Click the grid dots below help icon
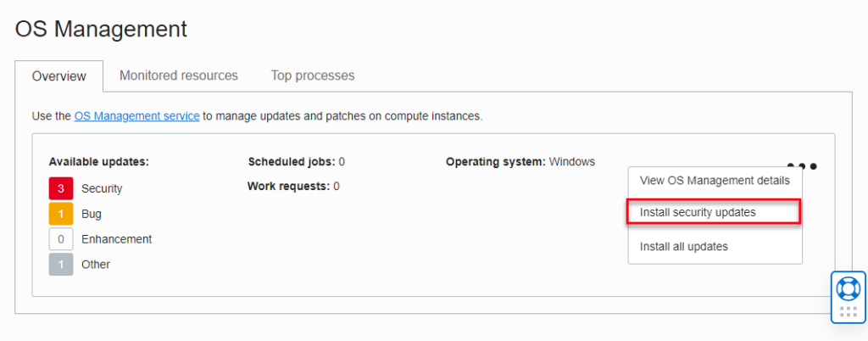 [x=848, y=311]
